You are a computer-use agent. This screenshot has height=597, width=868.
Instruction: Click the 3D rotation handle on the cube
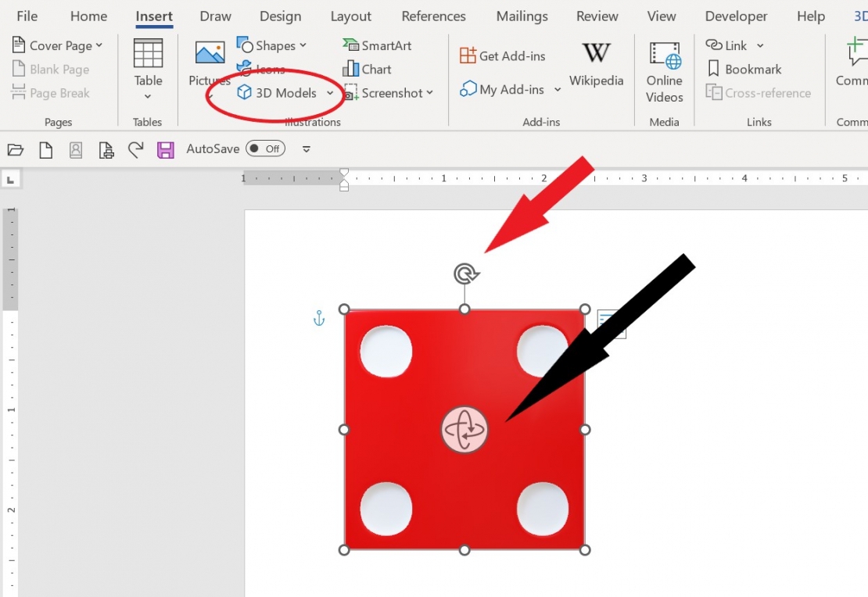(464, 273)
